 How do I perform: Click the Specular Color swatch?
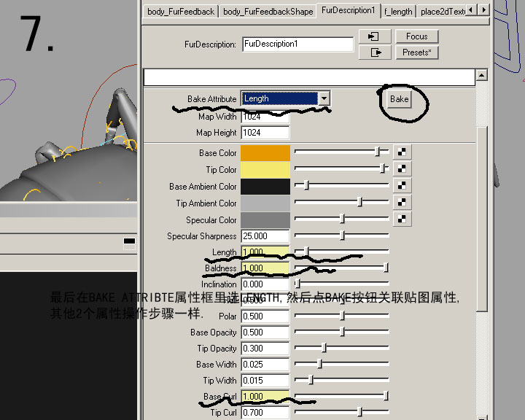pos(265,219)
